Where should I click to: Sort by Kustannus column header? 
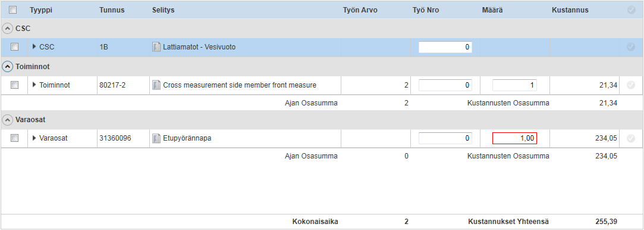[570, 10]
